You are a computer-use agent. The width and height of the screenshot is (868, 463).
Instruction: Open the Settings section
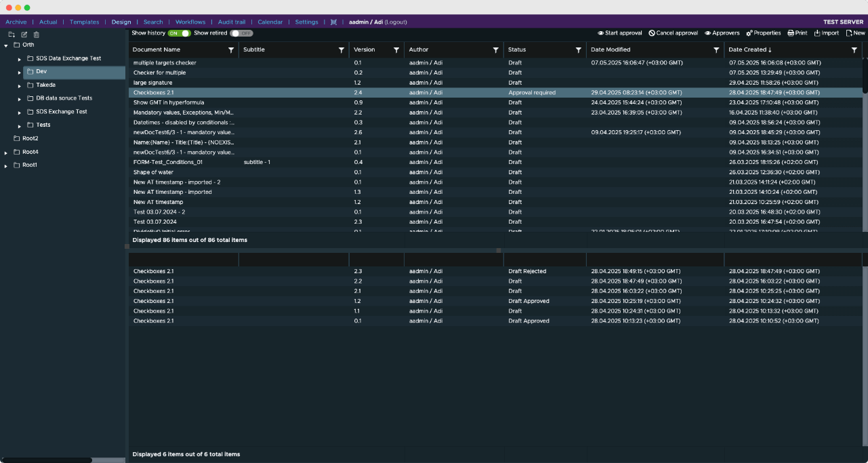tap(306, 22)
